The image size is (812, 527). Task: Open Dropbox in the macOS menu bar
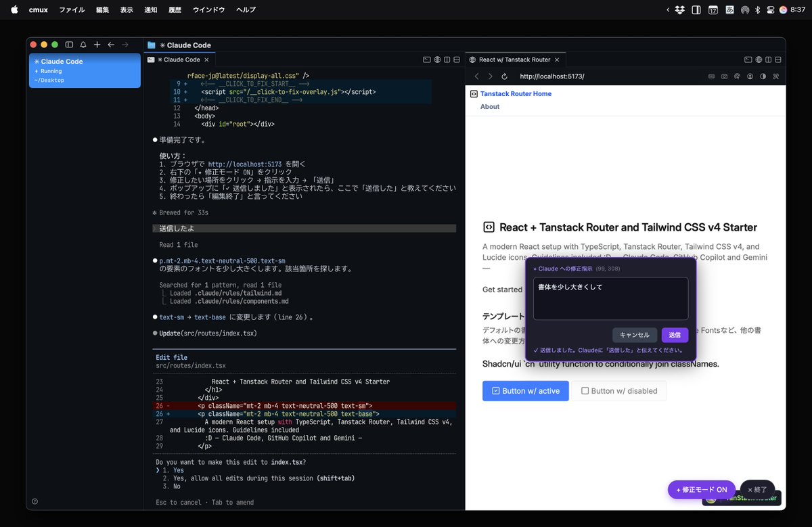pyautogui.click(x=680, y=9)
